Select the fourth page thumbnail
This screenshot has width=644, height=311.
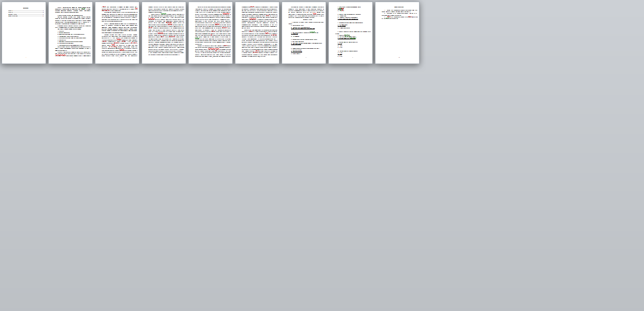coord(164,33)
